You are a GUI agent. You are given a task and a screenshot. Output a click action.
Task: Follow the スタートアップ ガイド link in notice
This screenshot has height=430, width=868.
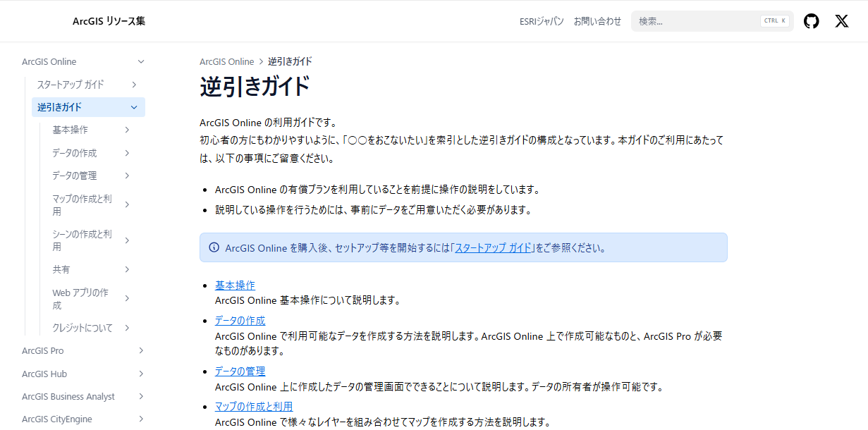pyautogui.click(x=493, y=248)
